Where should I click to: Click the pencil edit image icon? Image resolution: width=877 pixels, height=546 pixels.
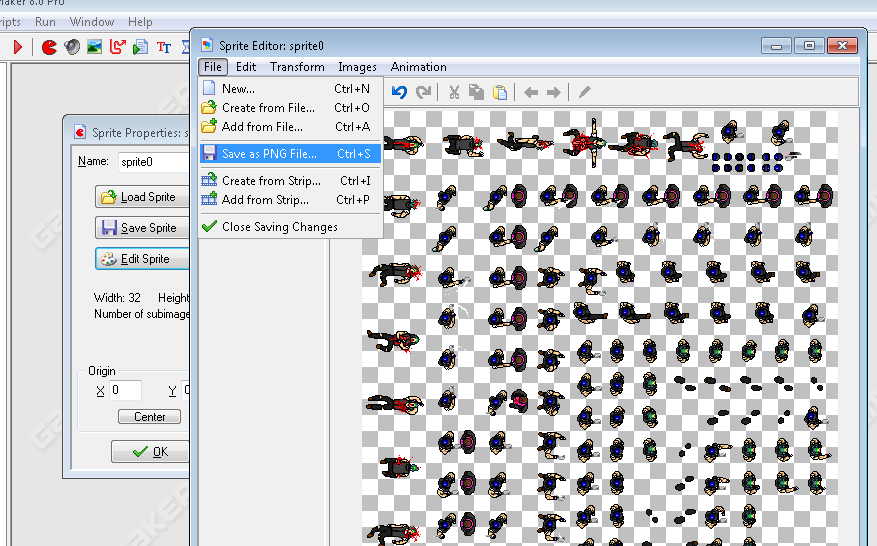point(584,92)
